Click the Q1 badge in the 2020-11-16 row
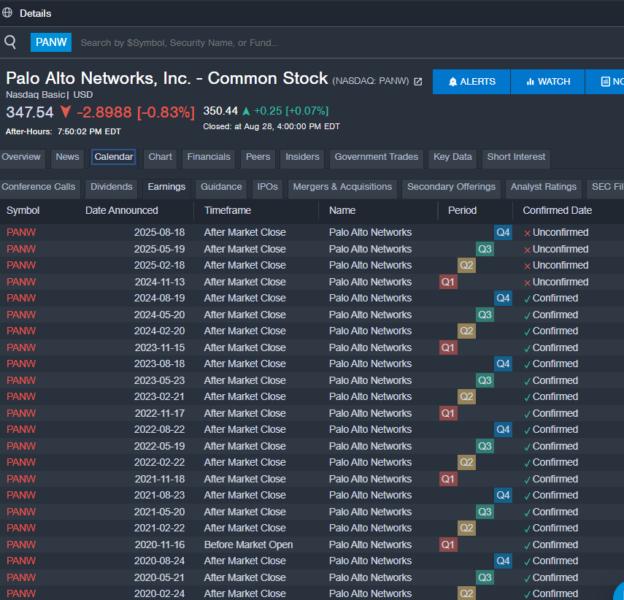Screen dimensions: 624x600 point(448,545)
